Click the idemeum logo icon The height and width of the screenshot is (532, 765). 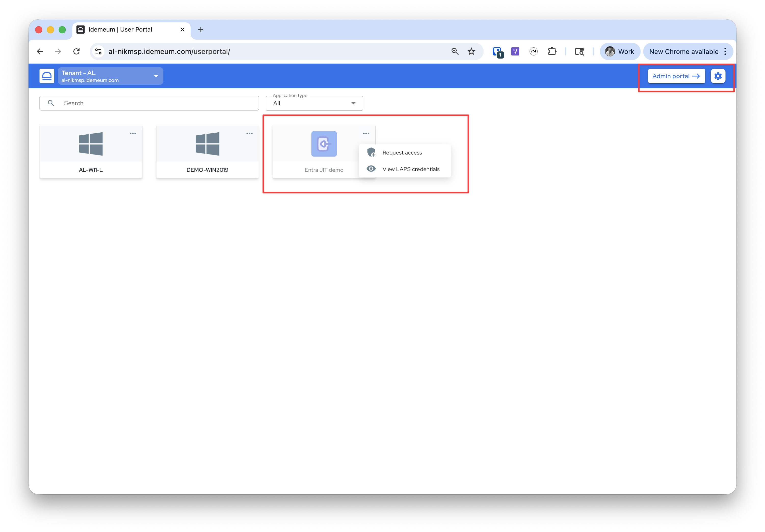pos(47,76)
